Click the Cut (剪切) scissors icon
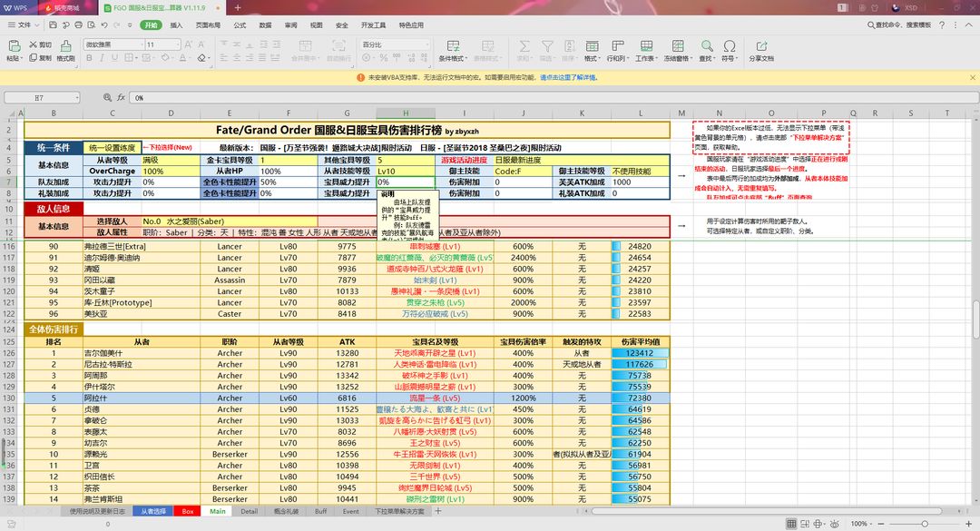The image size is (980, 531). 34,44
